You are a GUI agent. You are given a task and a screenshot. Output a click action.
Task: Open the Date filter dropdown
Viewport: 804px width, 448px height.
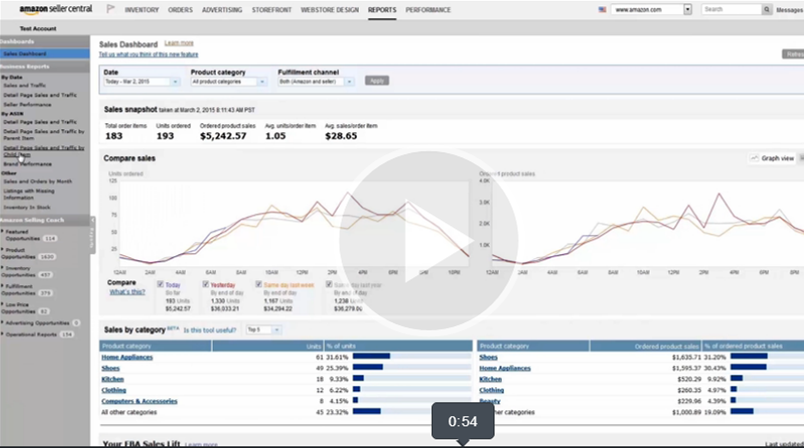click(142, 82)
